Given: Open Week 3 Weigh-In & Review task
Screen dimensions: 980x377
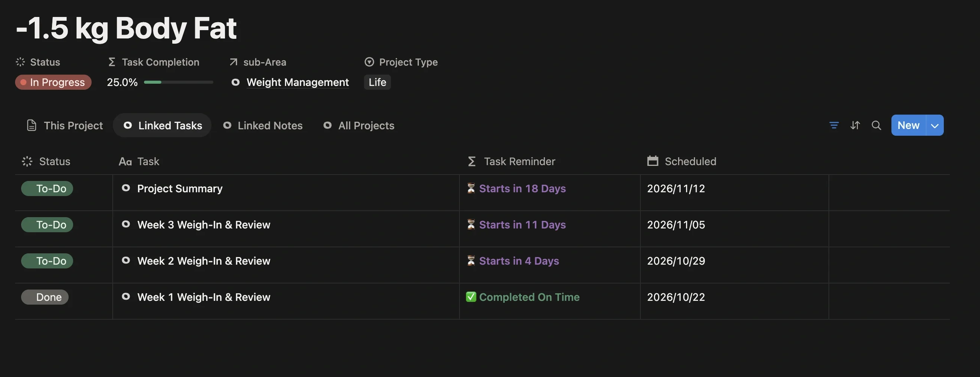Looking at the screenshot, I should (x=204, y=225).
